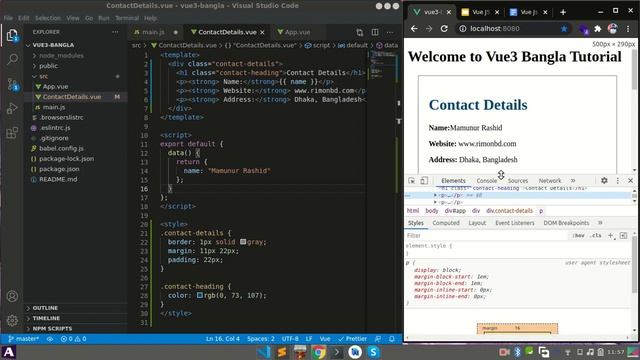Expand TIMELINE section
Image resolution: width=640 pixels, height=360 pixels.
point(46,318)
